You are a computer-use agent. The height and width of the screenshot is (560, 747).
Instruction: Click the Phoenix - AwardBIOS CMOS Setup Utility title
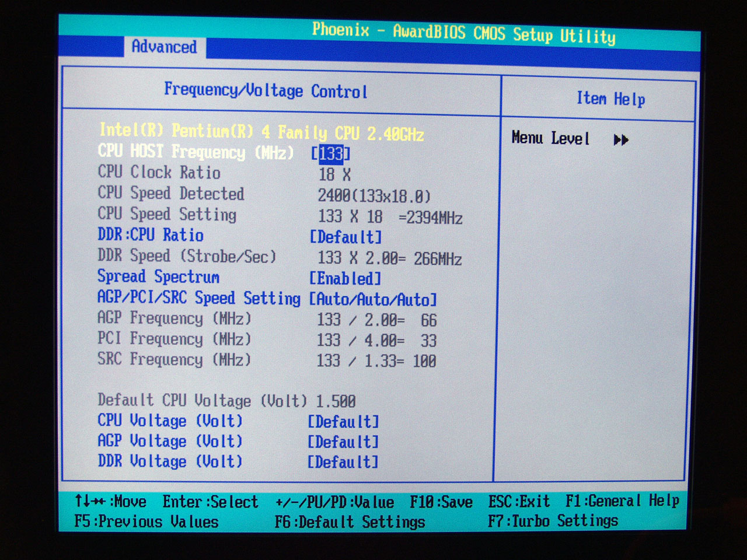coord(463,33)
